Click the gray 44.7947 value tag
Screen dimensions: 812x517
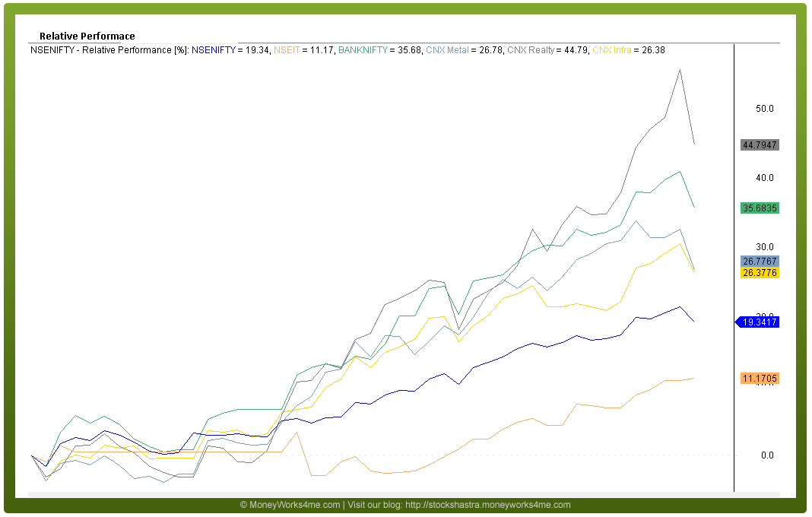coord(760,144)
